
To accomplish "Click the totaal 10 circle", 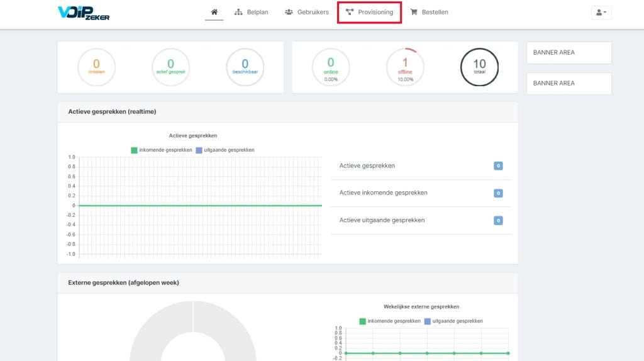I will click(x=479, y=67).
